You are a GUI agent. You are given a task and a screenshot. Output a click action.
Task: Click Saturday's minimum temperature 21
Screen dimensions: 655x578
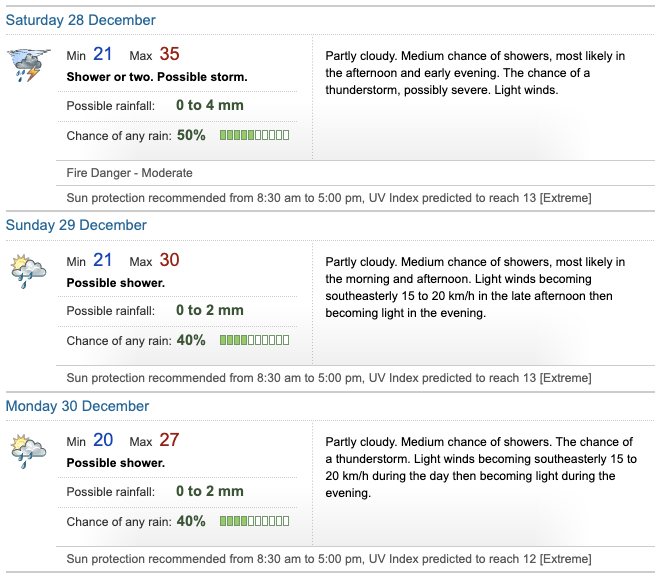103,54
